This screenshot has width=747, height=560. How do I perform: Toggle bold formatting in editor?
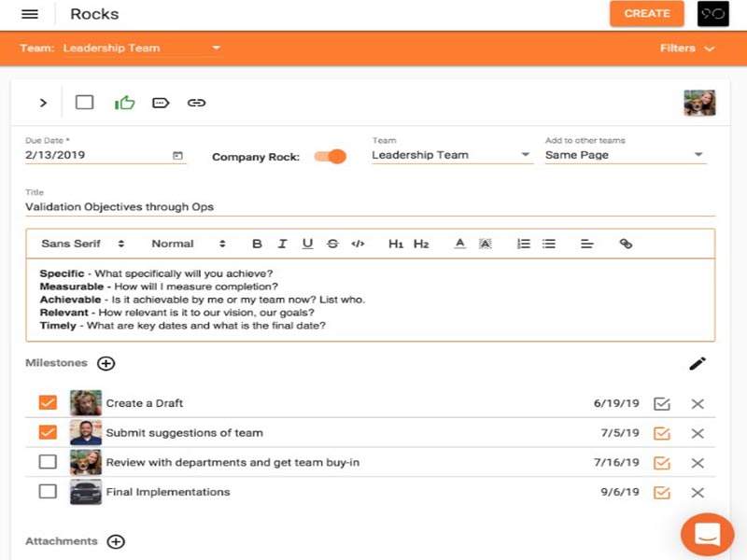tap(257, 244)
